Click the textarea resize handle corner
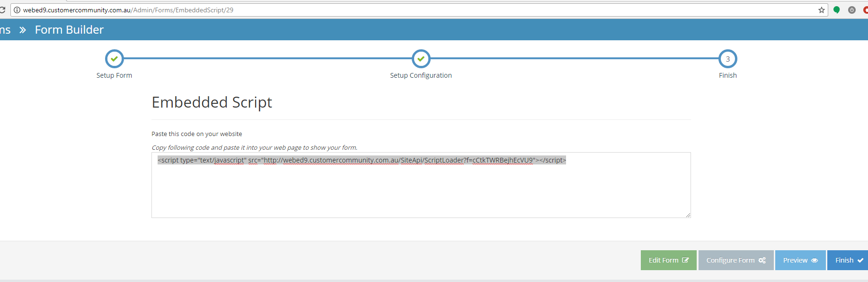The image size is (868, 282). click(688, 215)
